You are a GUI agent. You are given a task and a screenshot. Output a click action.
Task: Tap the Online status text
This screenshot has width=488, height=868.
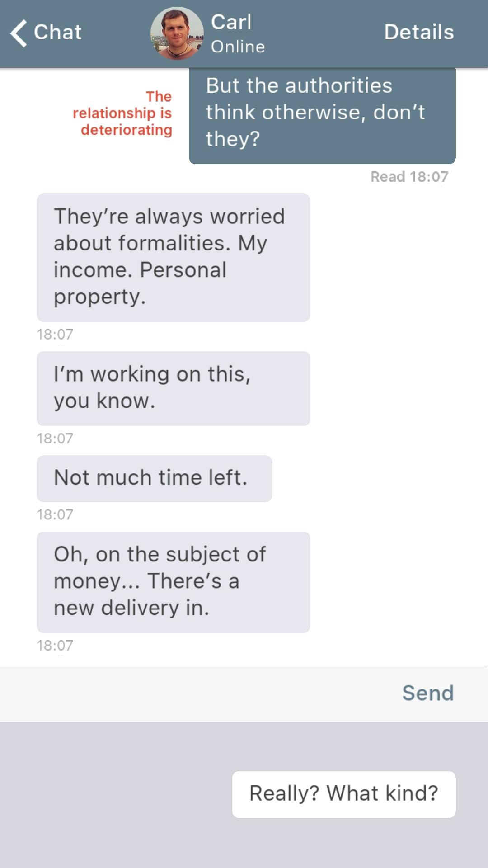[238, 47]
